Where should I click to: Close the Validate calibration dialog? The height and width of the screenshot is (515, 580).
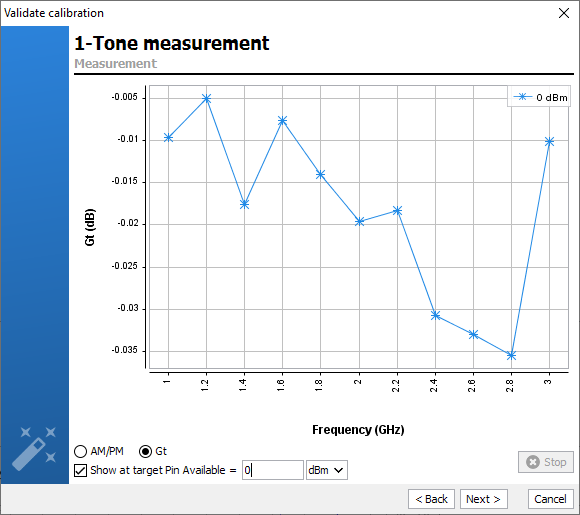click(x=564, y=13)
